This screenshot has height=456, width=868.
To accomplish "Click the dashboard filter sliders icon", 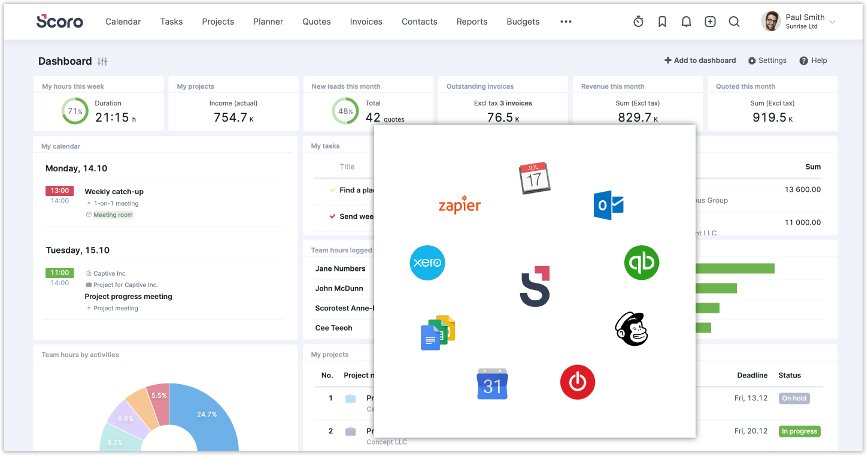I will click(x=102, y=61).
